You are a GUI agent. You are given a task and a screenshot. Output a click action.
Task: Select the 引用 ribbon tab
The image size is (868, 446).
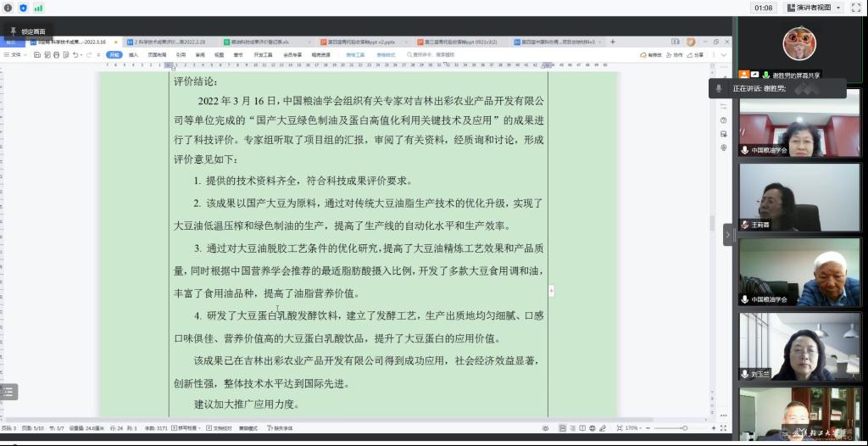pos(181,55)
